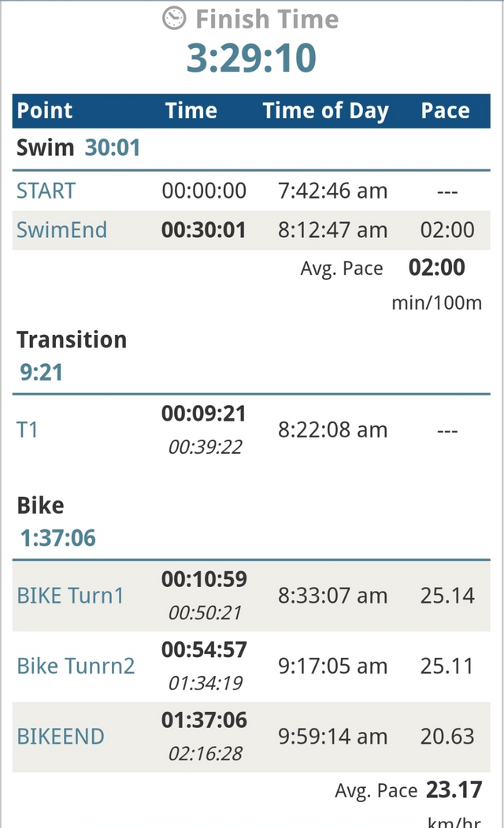This screenshot has height=828, width=504.
Task: Click the Time column header
Action: [x=191, y=111]
